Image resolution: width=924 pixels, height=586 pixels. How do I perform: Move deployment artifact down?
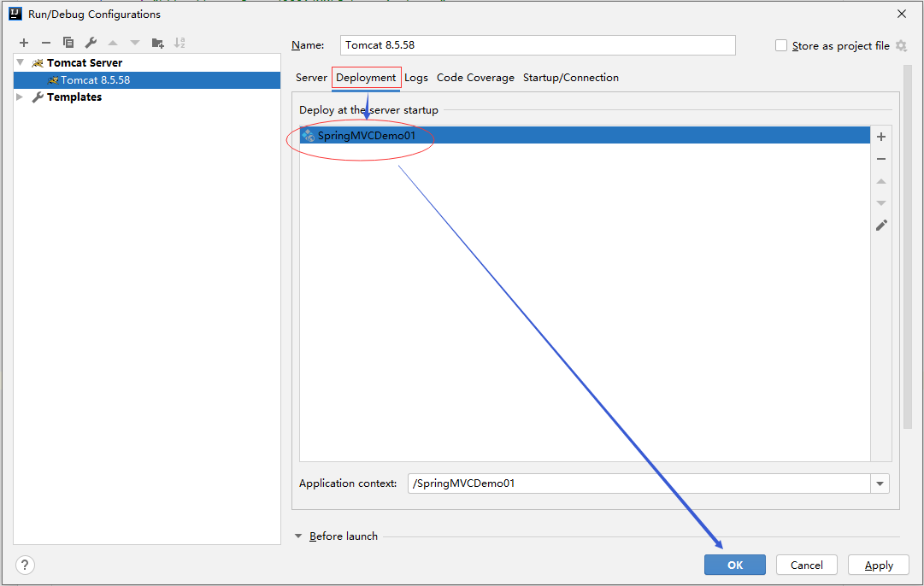click(881, 203)
